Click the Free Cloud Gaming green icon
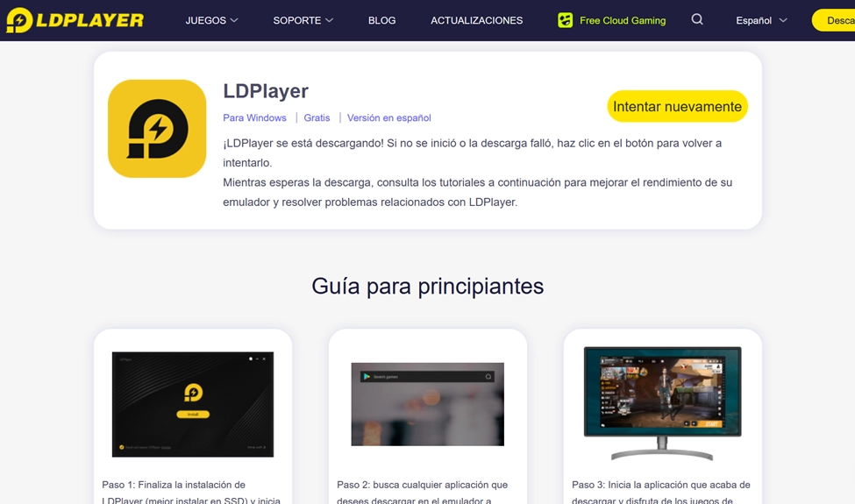 pos(565,20)
